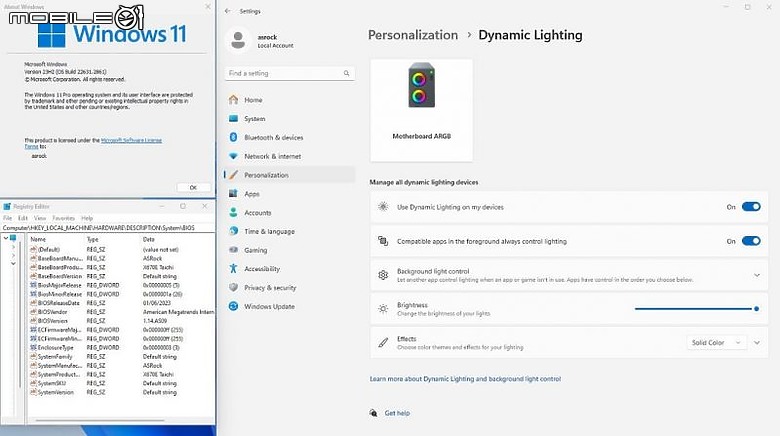780x436 pixels.
Task: Expand the Effects section chevron
Action: (757, 342)
